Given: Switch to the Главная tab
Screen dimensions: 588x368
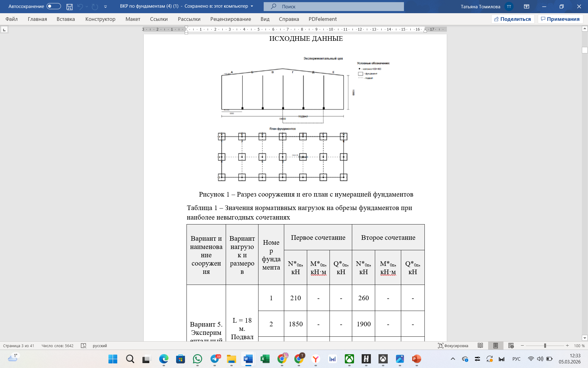Looking at the screenshot, I should tap(37, 19).
